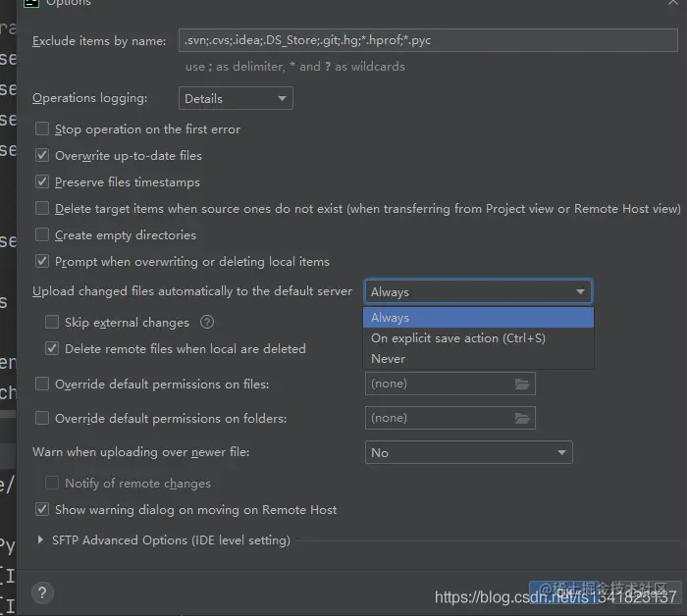Viewport: 687px width, 616px height.
Task: Browse permissions folder icon for folders
Action: [522, 419]
